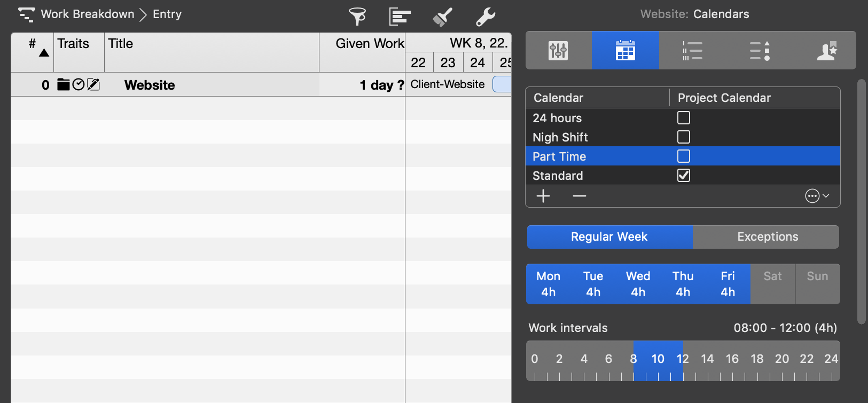Open the calendar actions ellipsis dropdown
868x403 pixels.
coord(817,196)
